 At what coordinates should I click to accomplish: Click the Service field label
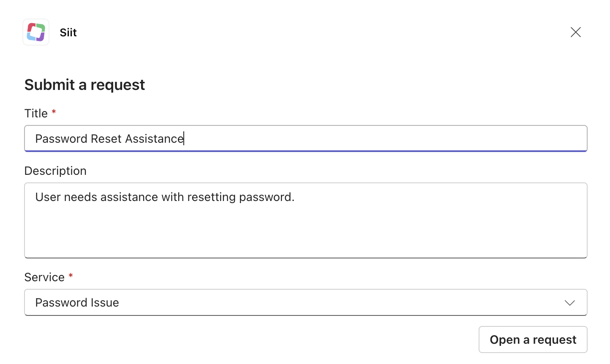[x=44, y=277]
